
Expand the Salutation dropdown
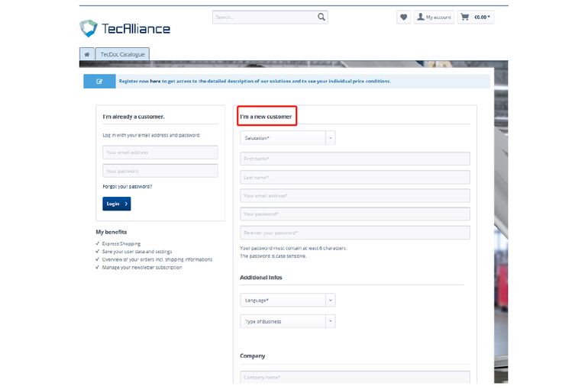click(x=287, y=138)
